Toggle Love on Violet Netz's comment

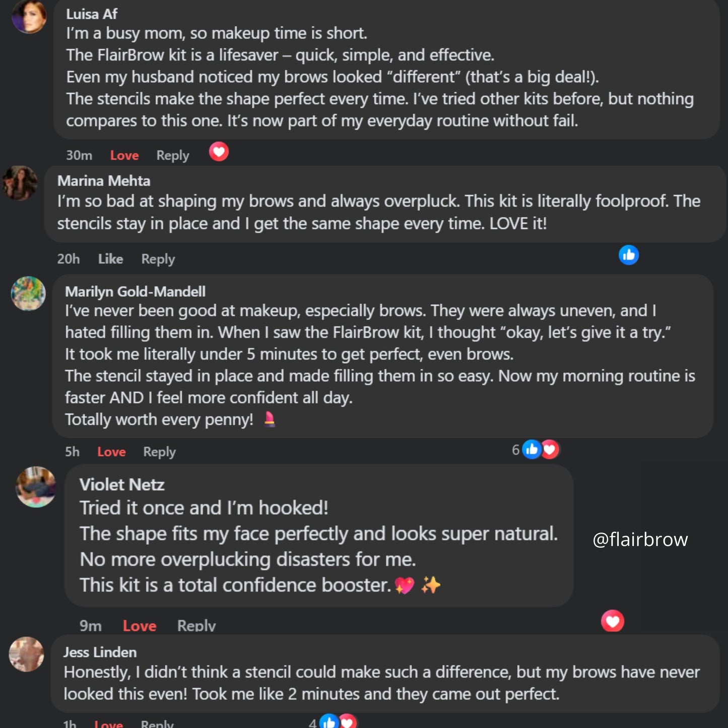pos(140,626)
